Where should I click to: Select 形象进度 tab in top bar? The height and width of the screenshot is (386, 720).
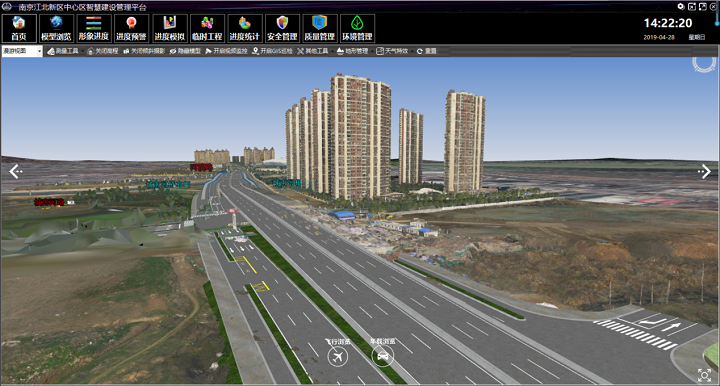(94, 28)
